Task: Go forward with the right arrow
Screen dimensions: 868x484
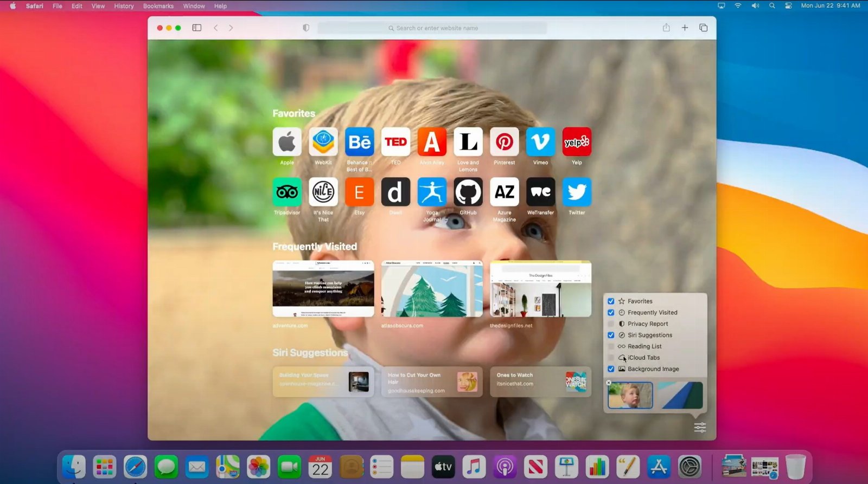Action: coord(231,28)
